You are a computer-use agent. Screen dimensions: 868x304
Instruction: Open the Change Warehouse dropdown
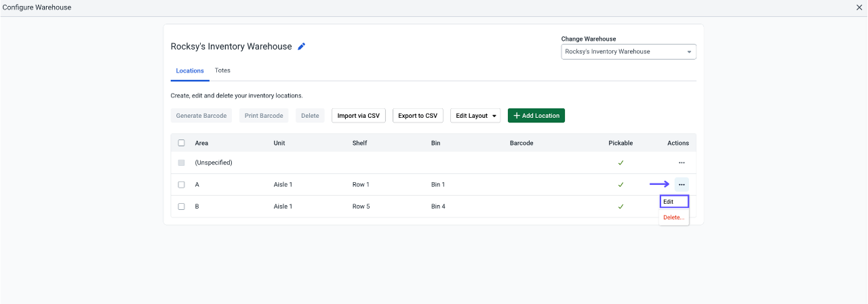pos(629,51)
